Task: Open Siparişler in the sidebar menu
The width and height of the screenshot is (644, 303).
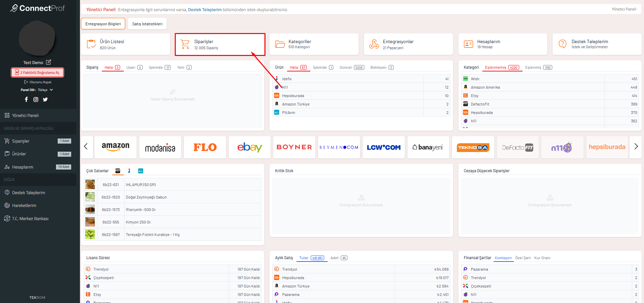Action: 38,141
